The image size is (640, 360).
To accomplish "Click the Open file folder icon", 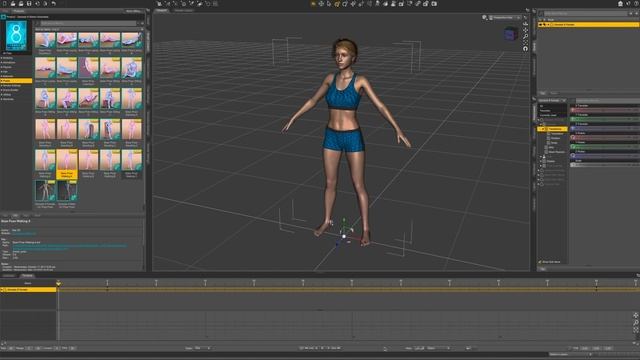I will tap(13, 4).
